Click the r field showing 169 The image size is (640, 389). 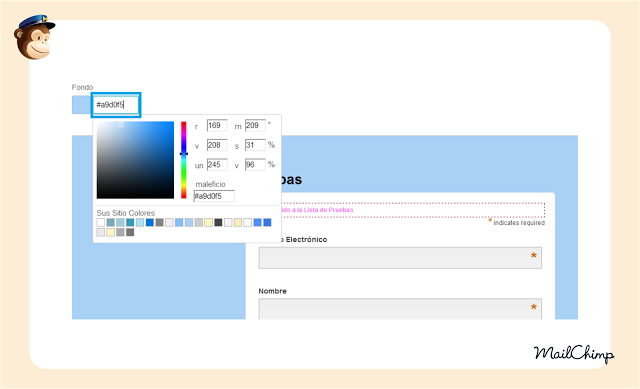217,125
